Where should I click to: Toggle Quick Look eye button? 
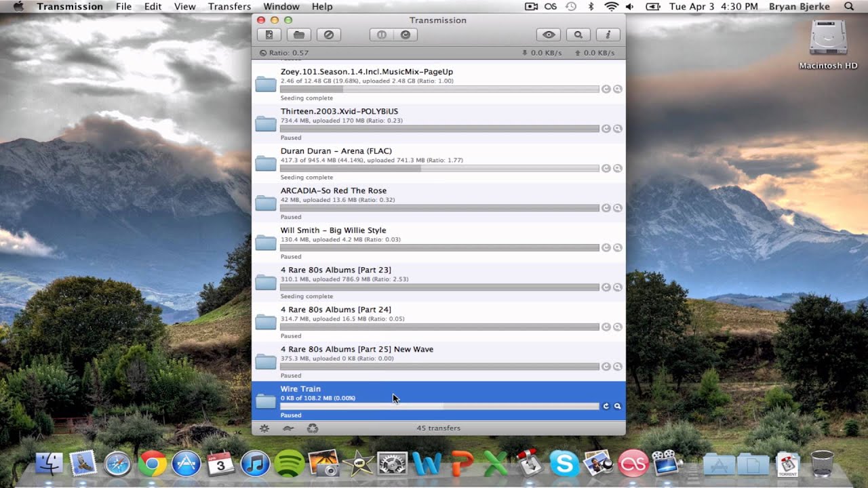(549, 35)
